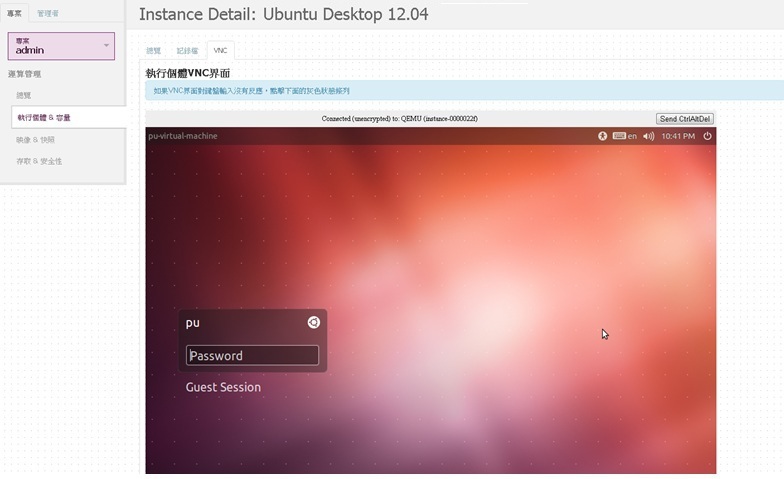Viewport: 784px width, 479px height.
Task: Switch to the VNC tab
Action: [220, 50]
